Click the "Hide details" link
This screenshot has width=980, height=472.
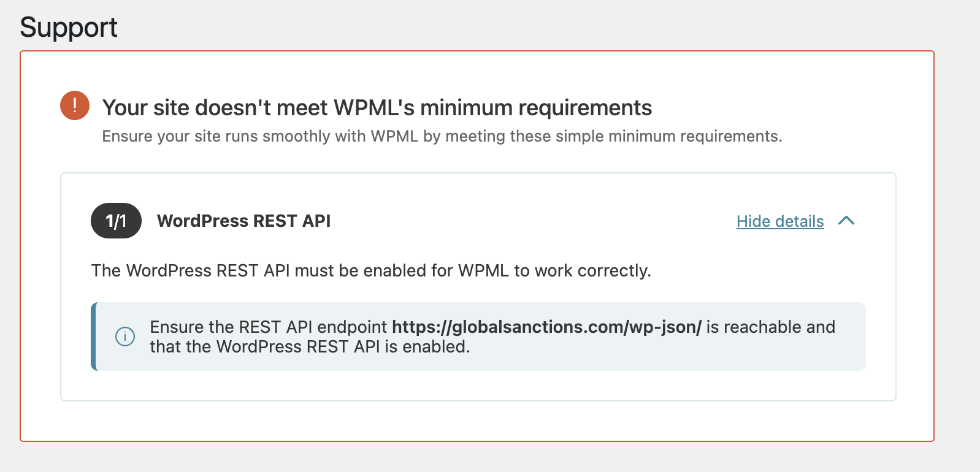tap(779, 221)
